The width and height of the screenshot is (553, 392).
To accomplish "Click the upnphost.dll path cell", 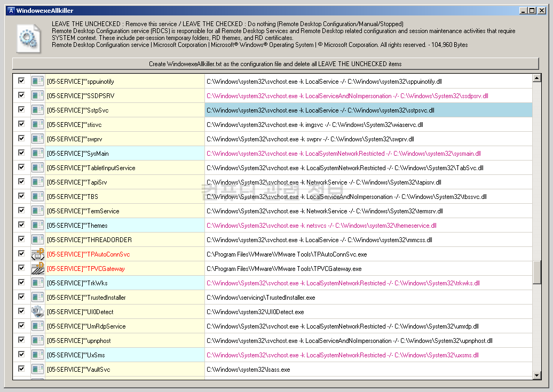I will click(368, 340).
